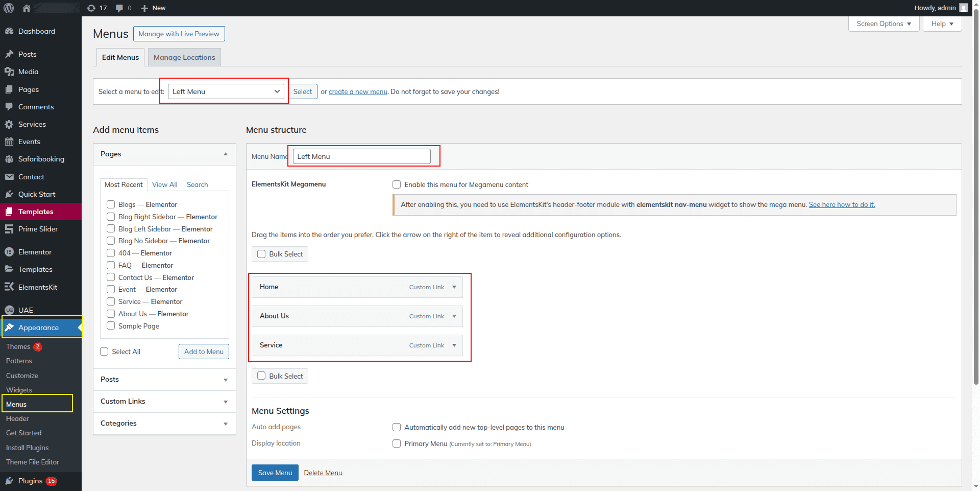
Task: Click the Plugins icon in sidebar
Action: [x=9, y=481]
